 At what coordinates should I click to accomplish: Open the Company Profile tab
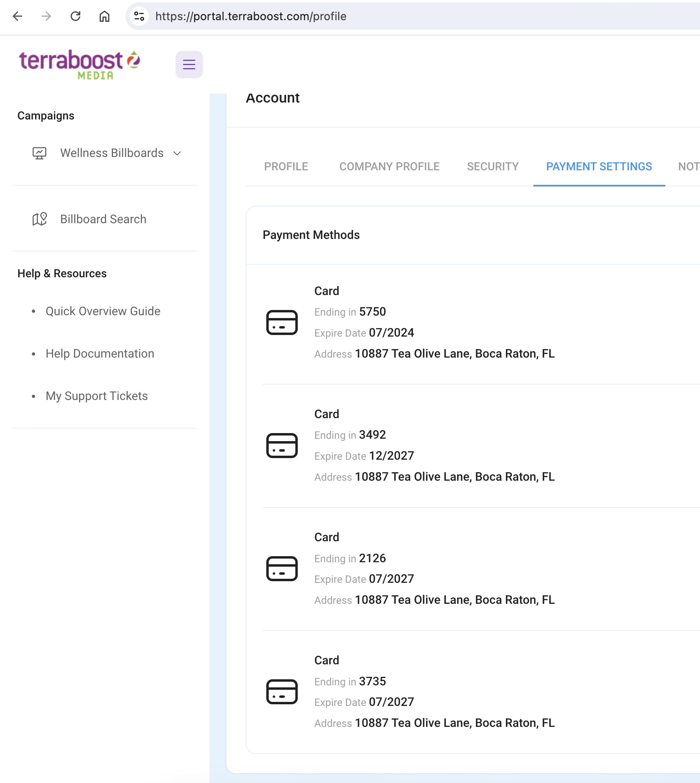pyautogui.click(x=389, y=166)
